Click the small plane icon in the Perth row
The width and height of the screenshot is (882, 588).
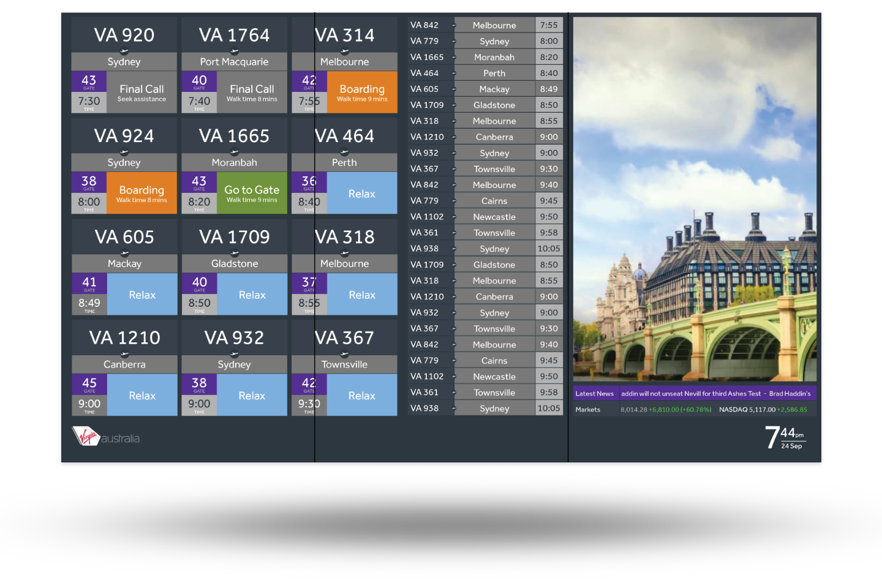(454, 73)
